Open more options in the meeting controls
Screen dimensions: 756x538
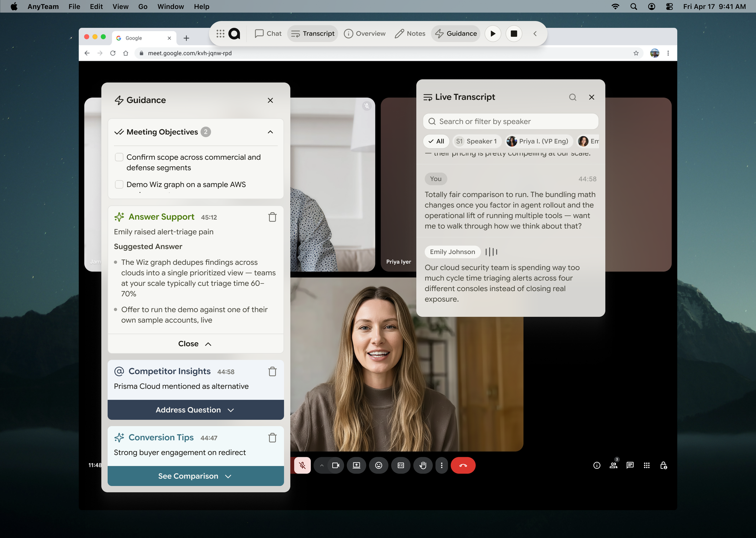[x=442, y=465]
